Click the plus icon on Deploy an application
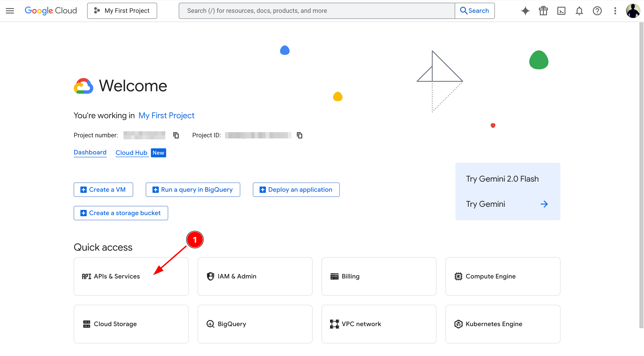 point(262,190)
